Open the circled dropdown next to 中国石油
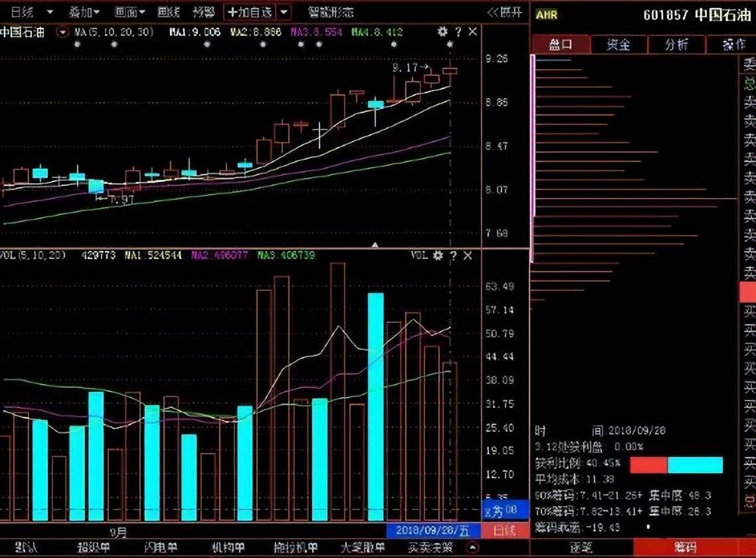 point(62,33)
